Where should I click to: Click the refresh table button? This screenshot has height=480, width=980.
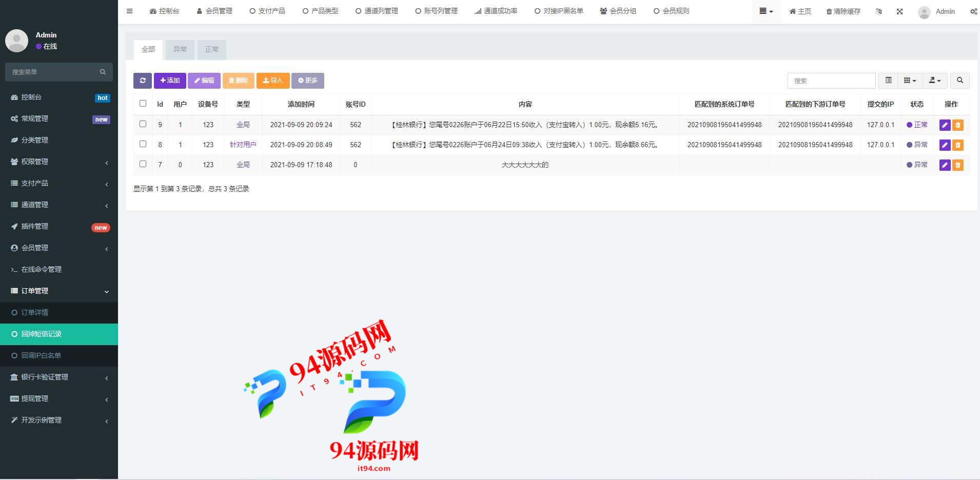(143, 81)
